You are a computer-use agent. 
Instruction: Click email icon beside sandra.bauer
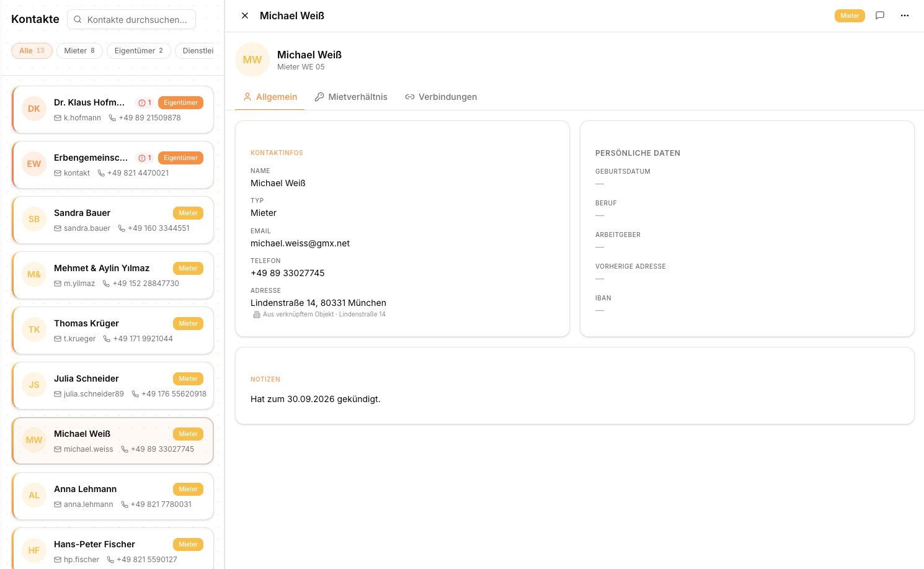tap(58, 228)
